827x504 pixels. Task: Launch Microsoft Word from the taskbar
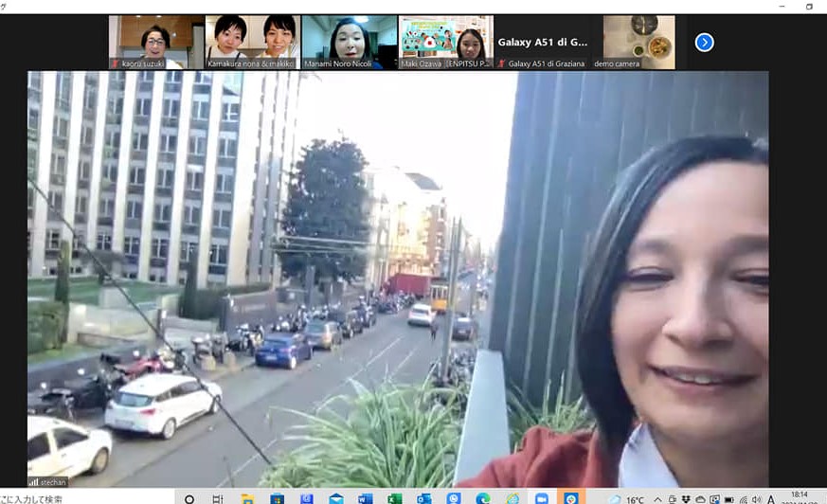coord(366,498)
